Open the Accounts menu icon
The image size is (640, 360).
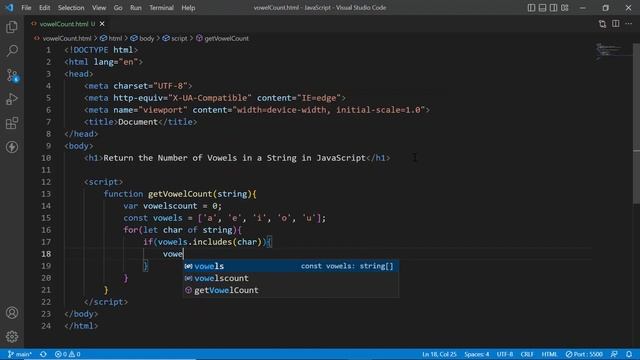(12, 313)
